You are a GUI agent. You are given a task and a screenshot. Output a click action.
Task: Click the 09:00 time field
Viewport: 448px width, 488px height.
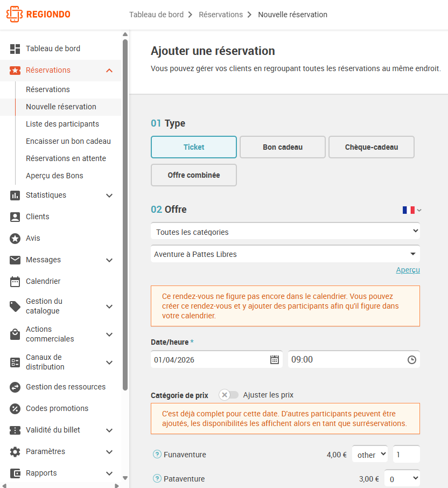coord(354,359)
